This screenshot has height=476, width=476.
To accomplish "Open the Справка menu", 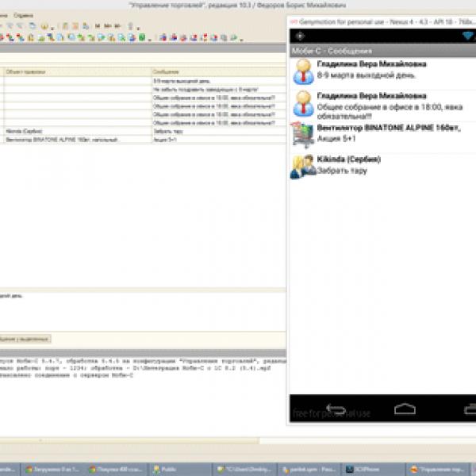I will pyautogui.click(x=24, y=15).
